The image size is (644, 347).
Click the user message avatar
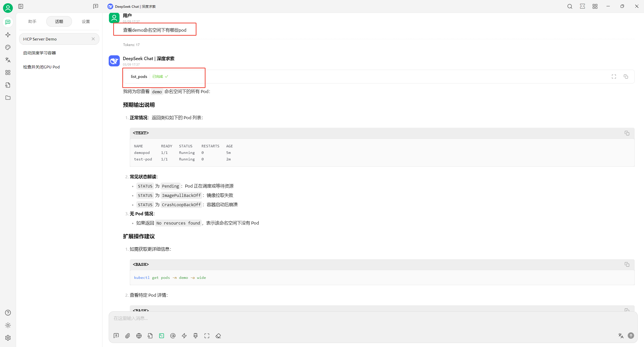pyautogui.click(x=114, y=18)
